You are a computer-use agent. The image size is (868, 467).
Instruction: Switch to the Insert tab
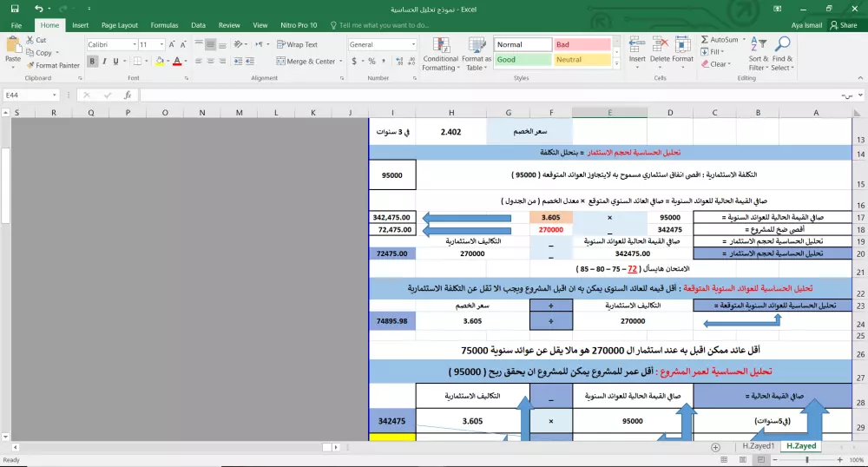point(80,25)
